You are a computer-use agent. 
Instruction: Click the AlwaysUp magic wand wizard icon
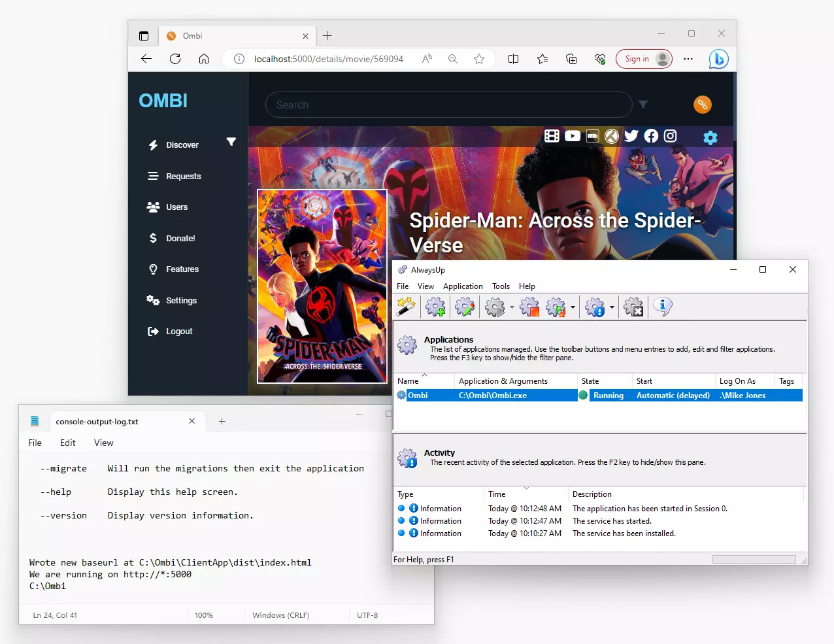pyautogui.click(x=407, y=307)
